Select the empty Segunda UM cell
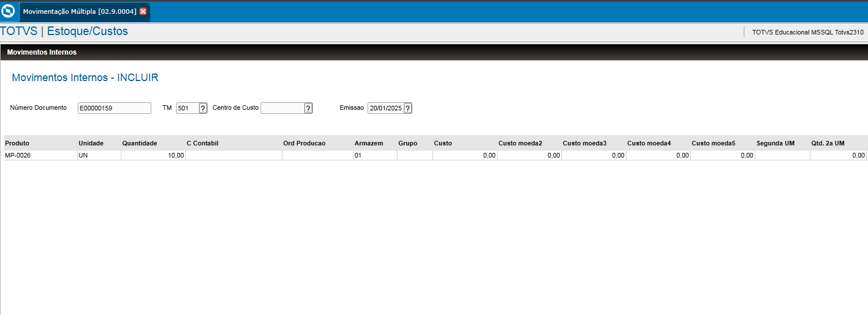Image resolution: width=868 pixels, height=315 pixels. click(782, 155)
